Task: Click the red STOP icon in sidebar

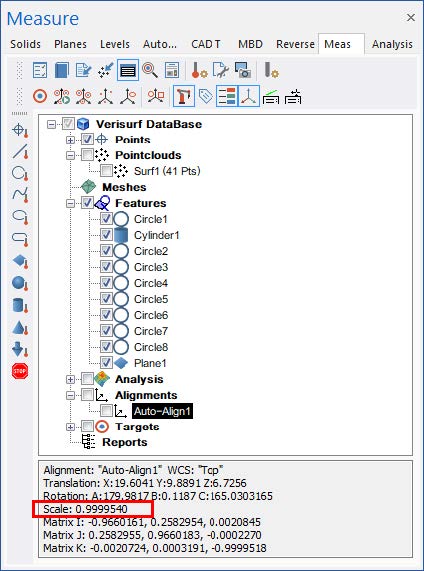Action: [x=20, y=371]
